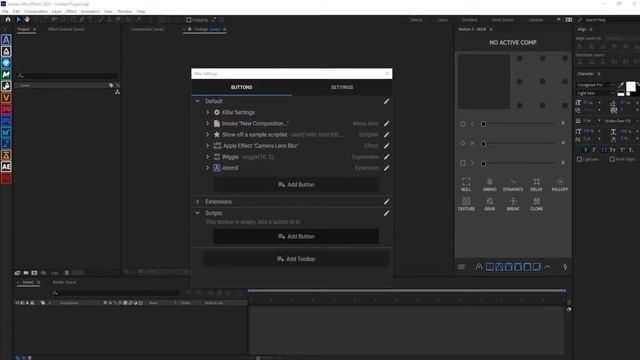Screen dimensions: 640x360
Task: Open the Motion panel hamburger menu
Action: point(461,267)
